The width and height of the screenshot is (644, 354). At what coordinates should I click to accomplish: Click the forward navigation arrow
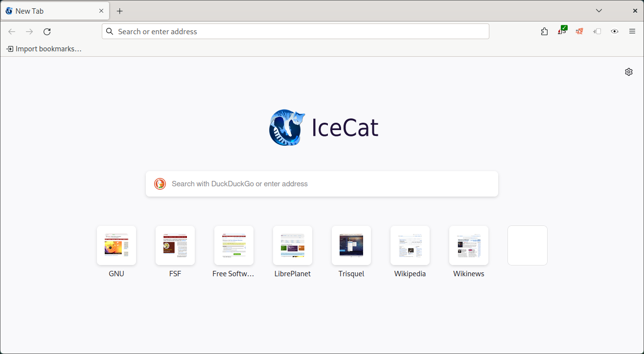click(x=29, y=31)
